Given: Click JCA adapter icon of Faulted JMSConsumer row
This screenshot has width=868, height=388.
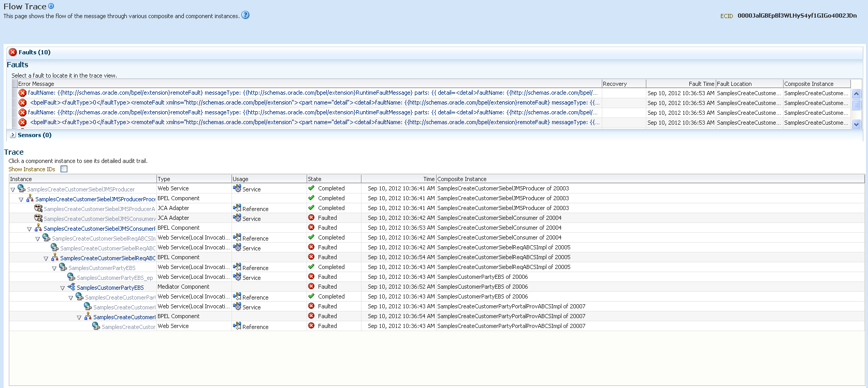Looking at the screenshot, I should click(38, 218).
